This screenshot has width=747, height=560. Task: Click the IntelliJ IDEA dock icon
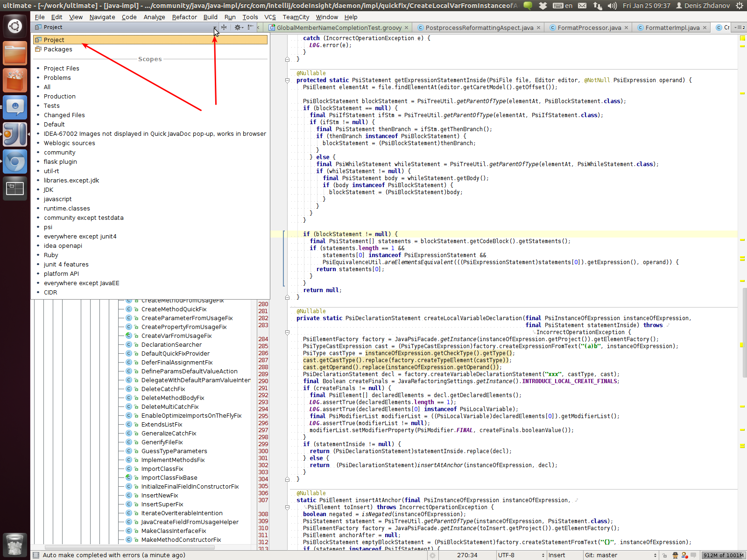pos(15,134)
